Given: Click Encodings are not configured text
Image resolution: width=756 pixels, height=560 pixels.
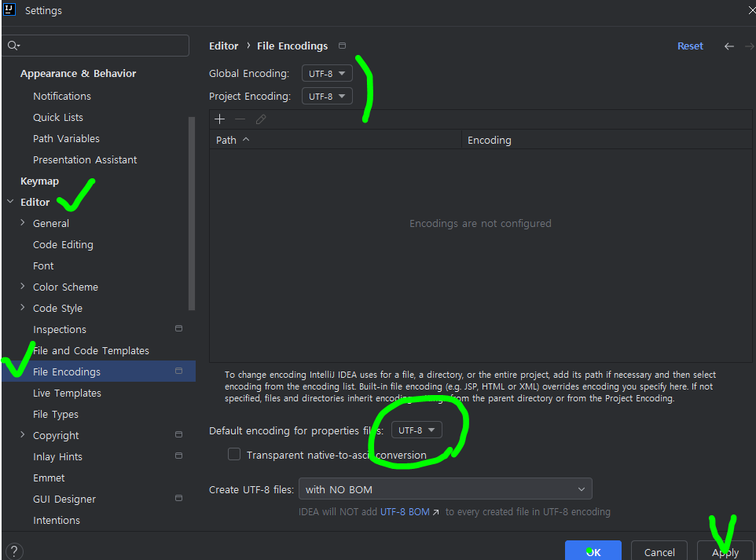Looking at the screenshot, I should [x=480, y=223].
